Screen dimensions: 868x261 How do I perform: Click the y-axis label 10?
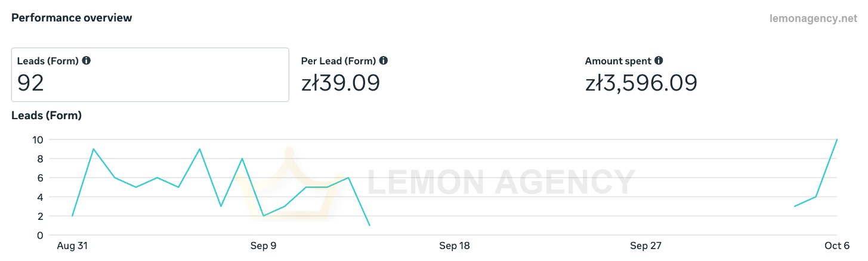38,139
